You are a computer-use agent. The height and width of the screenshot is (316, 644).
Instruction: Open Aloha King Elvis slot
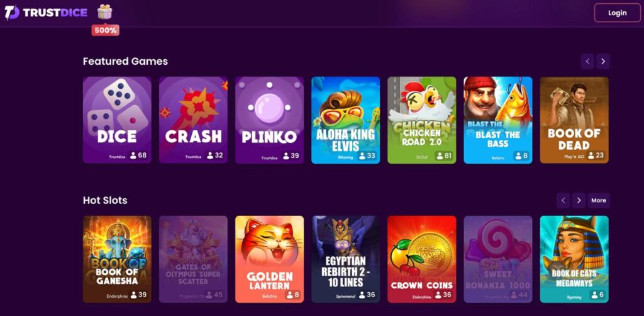pyautogui.click(x=346, y=120)
